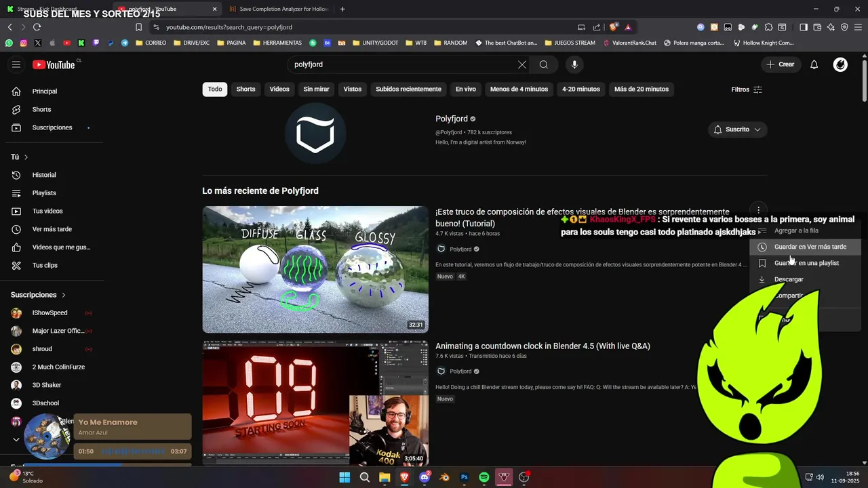The image size is (868, 488).
Task: Clear the polyfjord search text
Action: coord(522,64)
